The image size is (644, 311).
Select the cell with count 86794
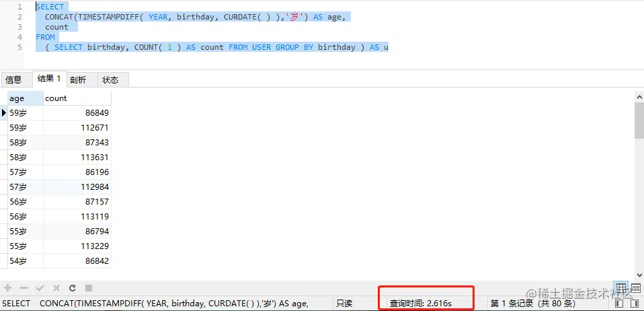[x=77, y=231]
